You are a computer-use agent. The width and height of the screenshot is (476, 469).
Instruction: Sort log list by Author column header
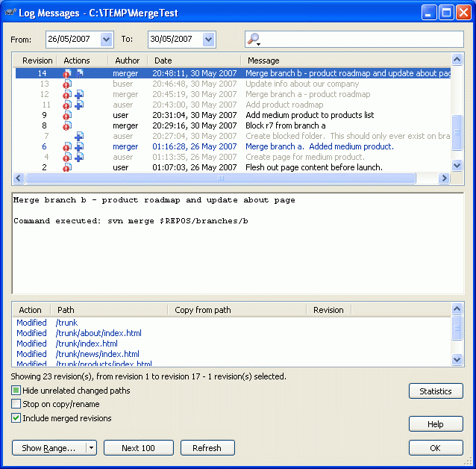(x=128, y=60)
